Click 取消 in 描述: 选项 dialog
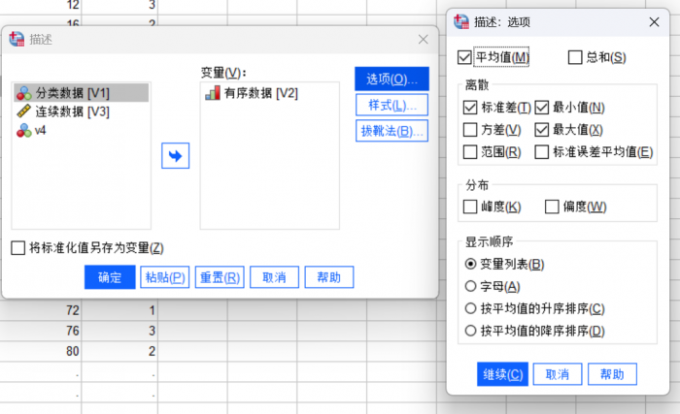The image size is (680, 414). [557, 374]
